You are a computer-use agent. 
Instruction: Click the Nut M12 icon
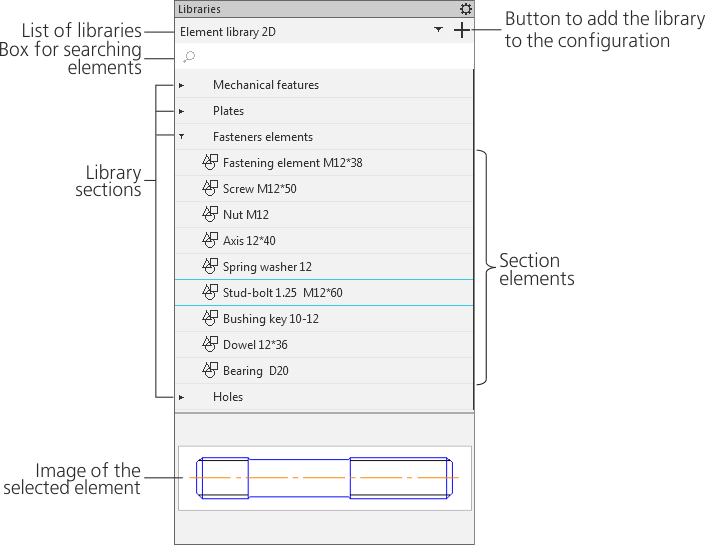click(x=210, y=214)
